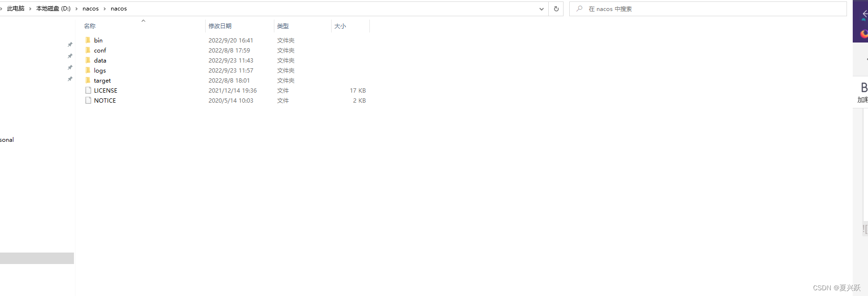Click the date 2022/8/8 17:59
Screen dimensions: 868x296
[x=229, y=51]
